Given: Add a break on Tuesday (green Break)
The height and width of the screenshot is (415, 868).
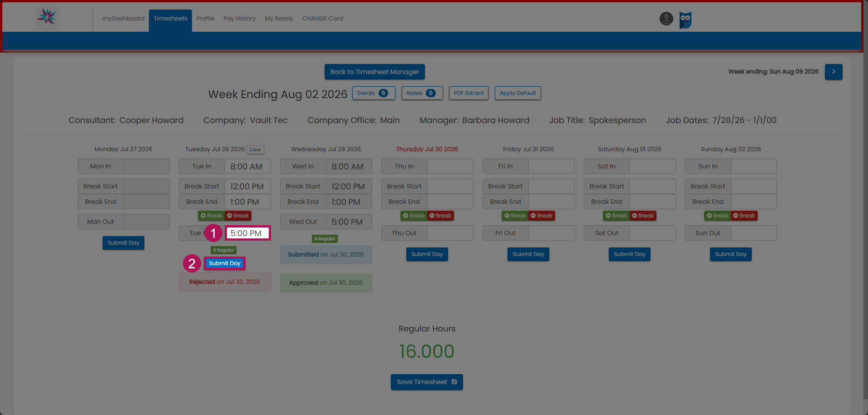Looking at the screenshot, I should click(x=212, y=216).
